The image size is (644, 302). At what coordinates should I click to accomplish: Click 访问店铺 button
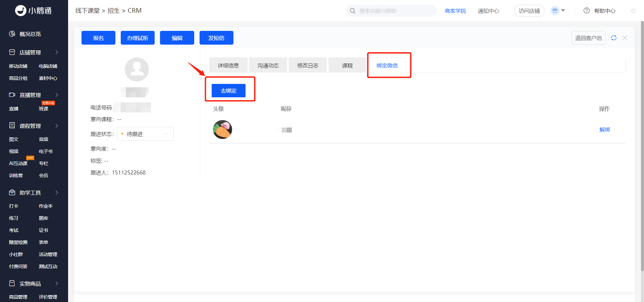tap(529, 11)
